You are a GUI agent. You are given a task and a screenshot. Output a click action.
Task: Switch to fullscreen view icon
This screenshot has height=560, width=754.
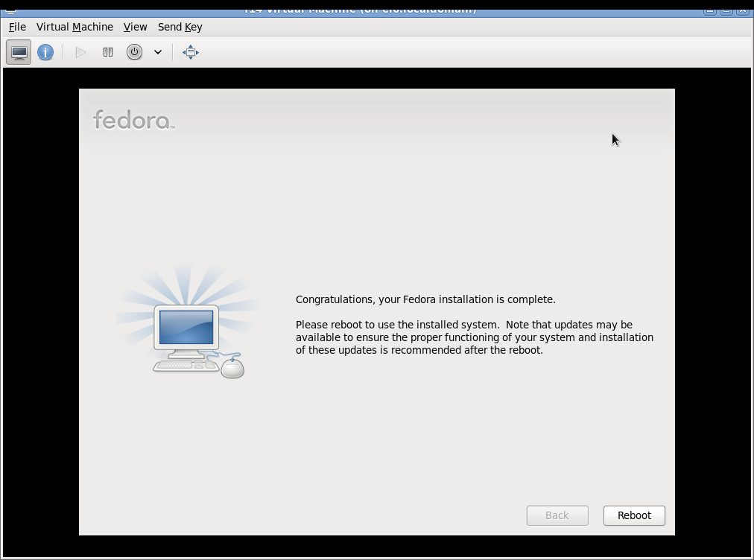click(191, 52)
